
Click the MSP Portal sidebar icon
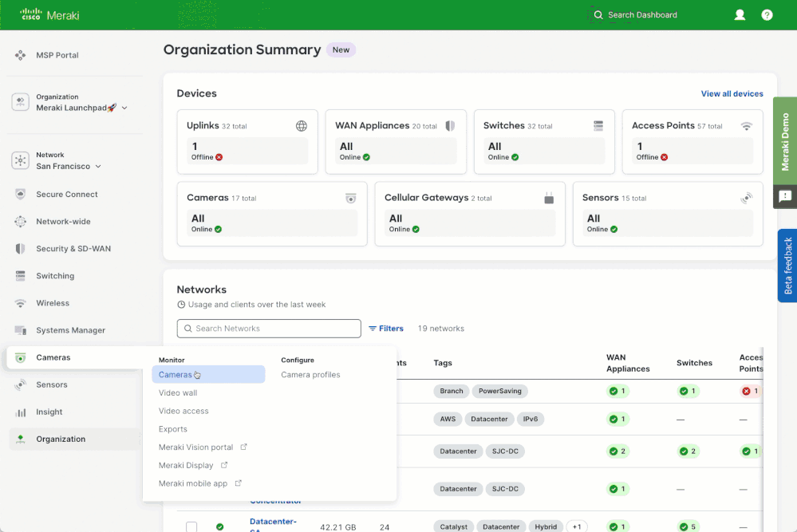20,55
